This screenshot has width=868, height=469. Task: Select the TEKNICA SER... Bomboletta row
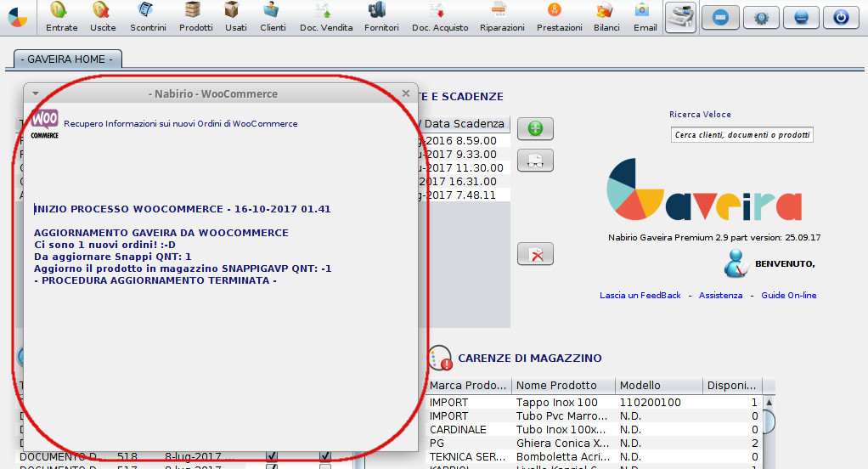(595, 457)
